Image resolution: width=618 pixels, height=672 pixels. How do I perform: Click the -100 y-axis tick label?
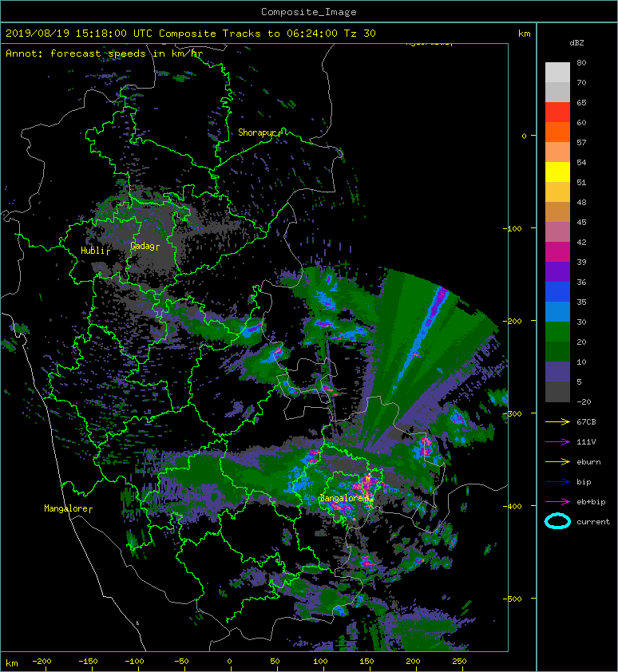coord(512,228)
